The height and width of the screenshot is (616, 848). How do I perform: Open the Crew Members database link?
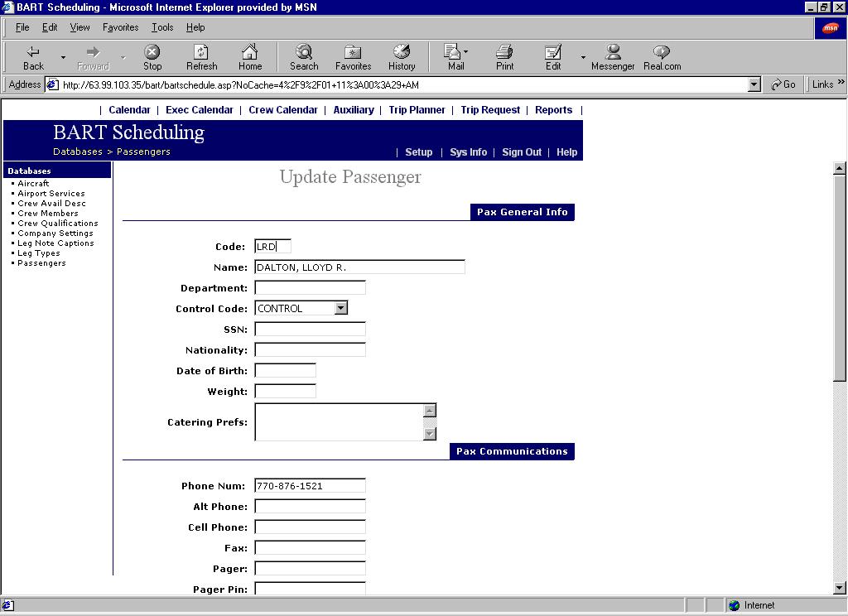(x=48, y=213)
